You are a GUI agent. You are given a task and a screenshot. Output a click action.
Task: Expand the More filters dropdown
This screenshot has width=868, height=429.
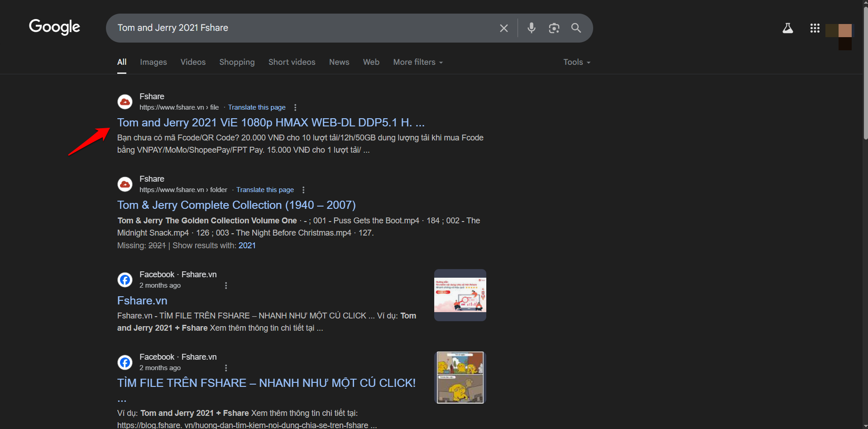point(418,62)
